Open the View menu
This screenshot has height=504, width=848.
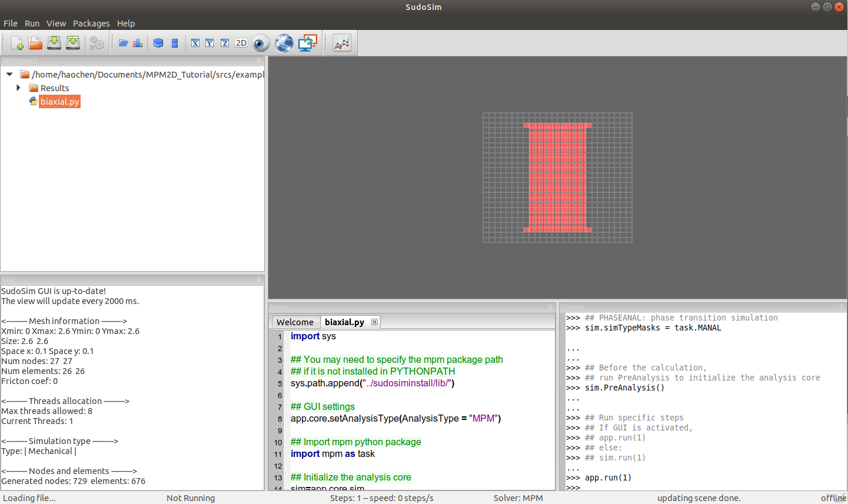pyautogui.click(x=56, y=24)
